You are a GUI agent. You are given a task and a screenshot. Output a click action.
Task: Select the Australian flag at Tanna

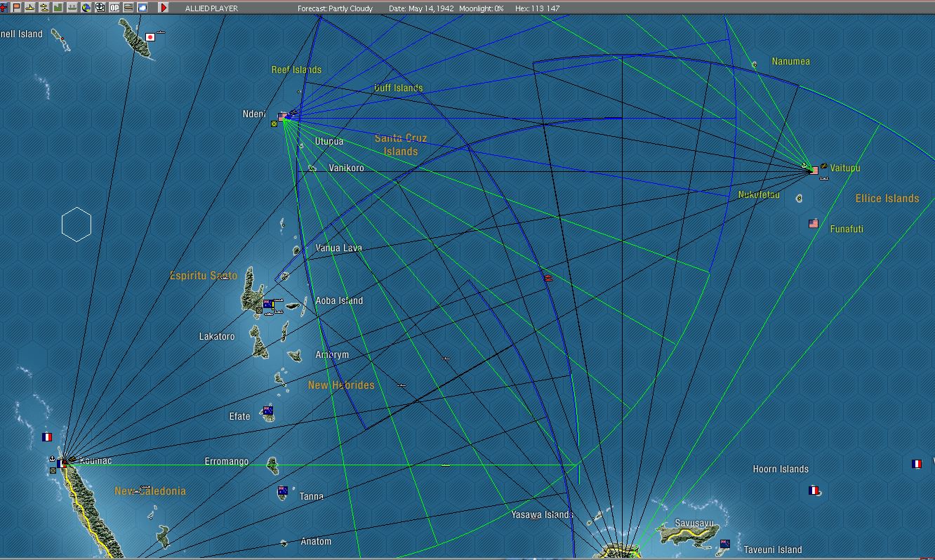pyautogui.click(x=283, y=491)
